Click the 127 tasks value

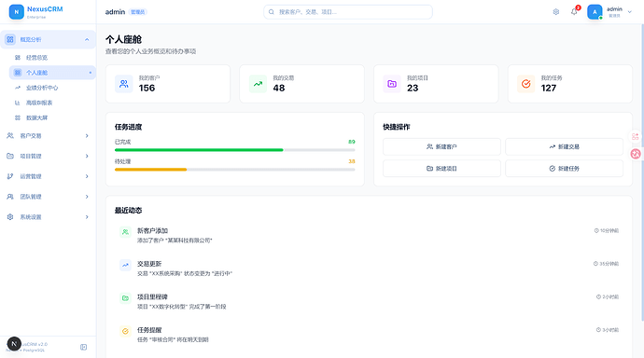(x=548, y=88)
